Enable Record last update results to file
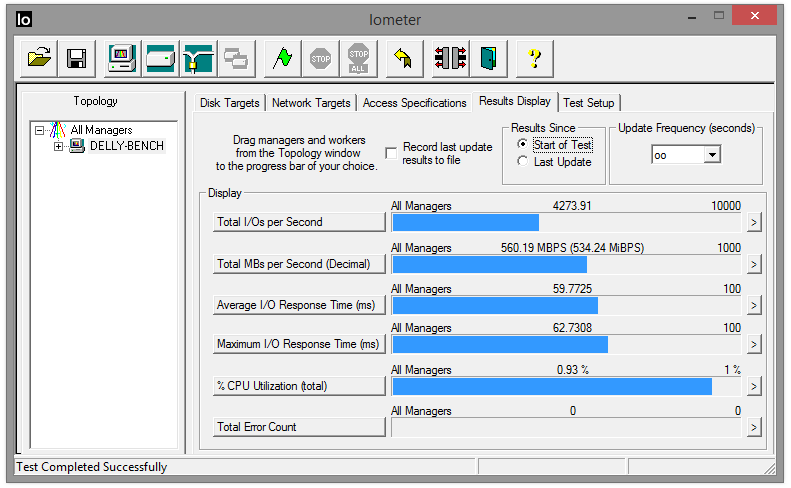Screen dimensions: 791x488 click(x=391, y=153)
